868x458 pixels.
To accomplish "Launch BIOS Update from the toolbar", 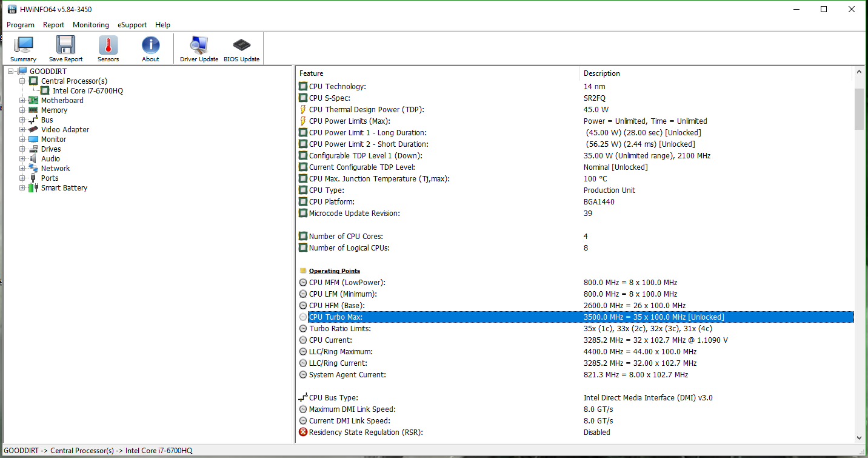I will coord(241,49).
